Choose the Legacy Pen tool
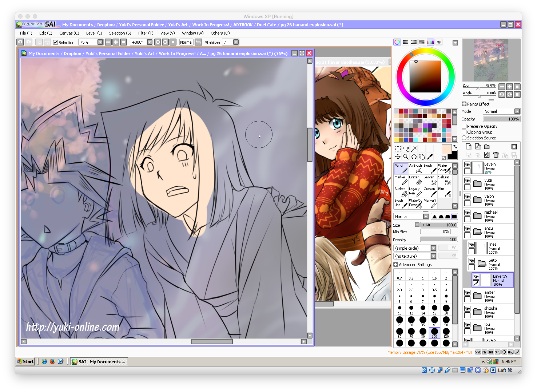Viewport: 537px width, 392px height. (415, 191)
